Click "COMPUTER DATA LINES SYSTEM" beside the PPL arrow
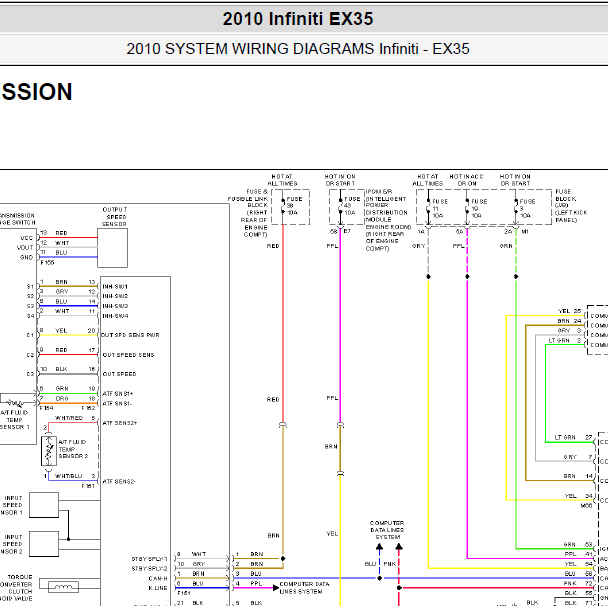The image size is (608, 606). (x=304, y=588)
